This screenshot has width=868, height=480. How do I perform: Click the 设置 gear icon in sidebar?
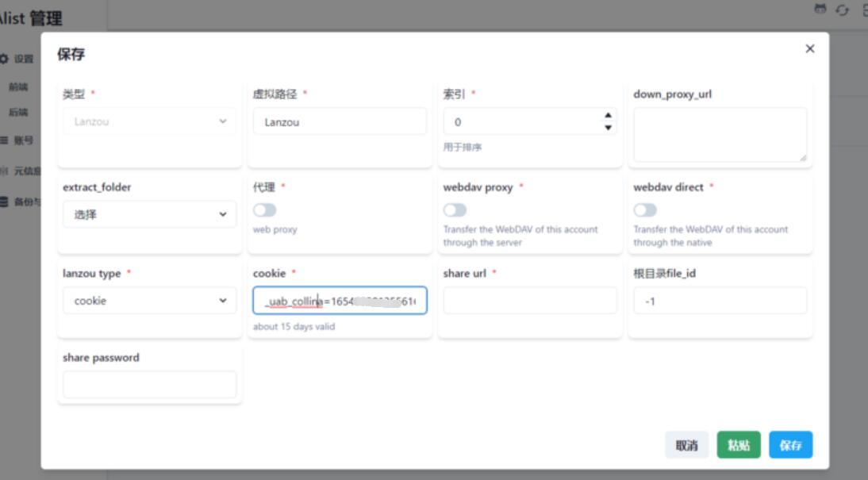click(x=4, y=59)
